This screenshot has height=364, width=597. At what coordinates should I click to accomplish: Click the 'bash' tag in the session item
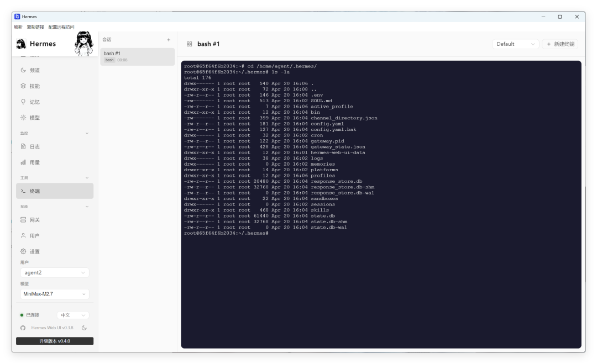point(109,60)
